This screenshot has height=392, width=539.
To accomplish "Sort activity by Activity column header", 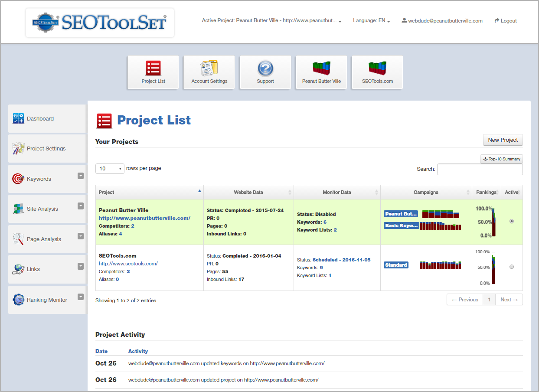I will click(x=138, y=351).
